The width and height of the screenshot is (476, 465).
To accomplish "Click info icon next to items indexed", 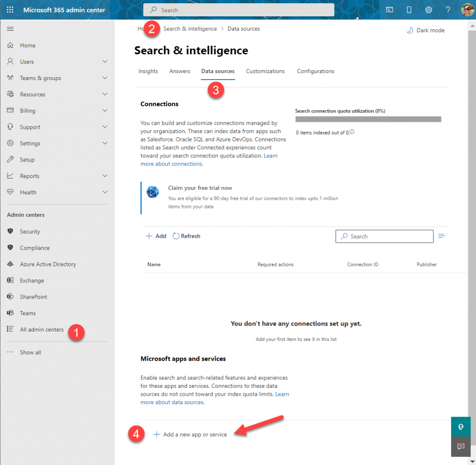I will (352, 132).
